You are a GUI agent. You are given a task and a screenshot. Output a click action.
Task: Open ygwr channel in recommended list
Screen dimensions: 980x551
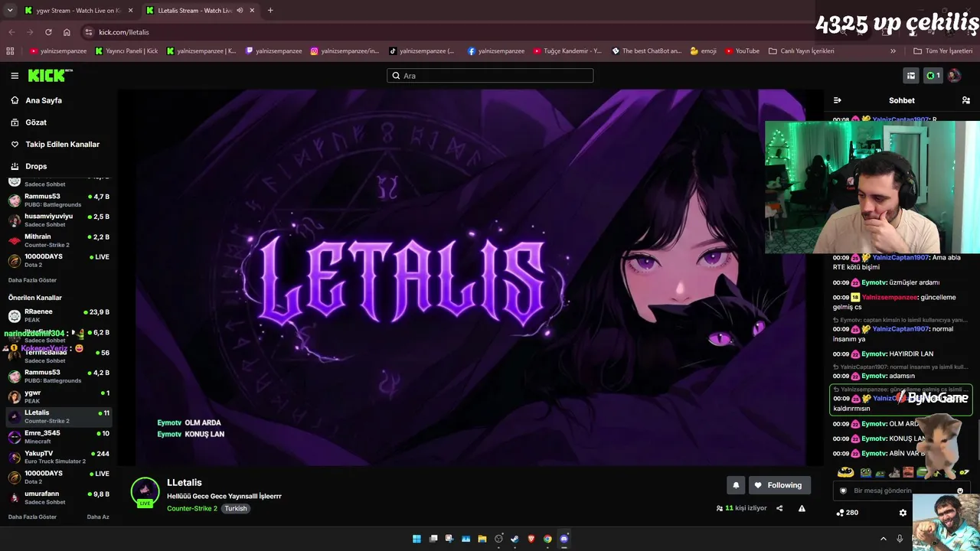click(59, 396)
